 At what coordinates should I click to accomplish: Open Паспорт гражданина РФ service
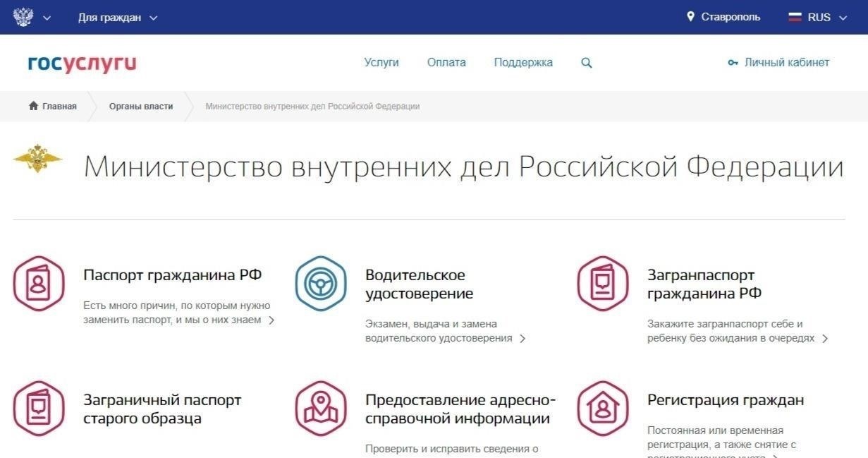(172, 275)
